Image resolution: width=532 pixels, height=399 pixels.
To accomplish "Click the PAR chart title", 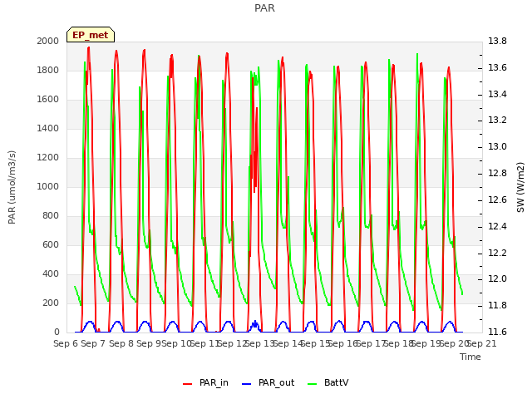I will 264,8.
